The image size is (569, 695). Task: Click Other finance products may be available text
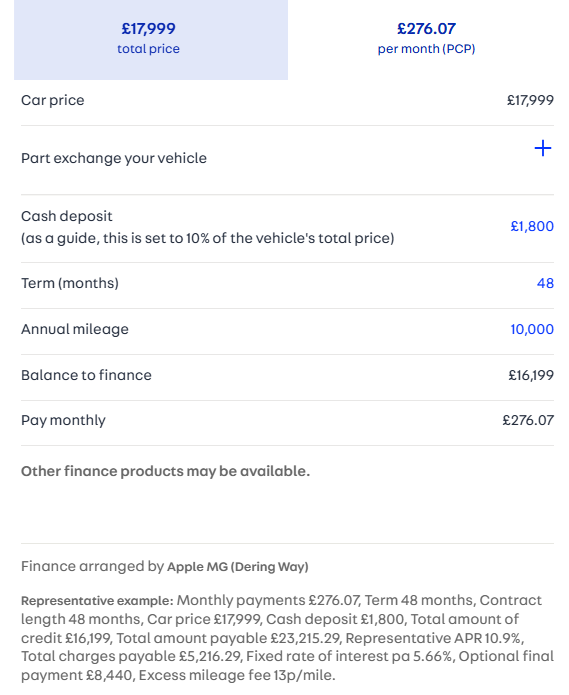[165, 471]
